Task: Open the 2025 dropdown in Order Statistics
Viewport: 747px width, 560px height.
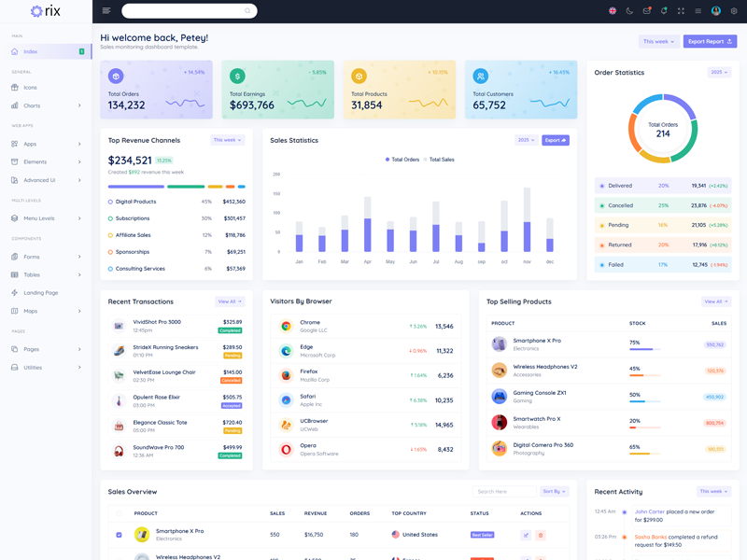Action: [x=719, y=72]
